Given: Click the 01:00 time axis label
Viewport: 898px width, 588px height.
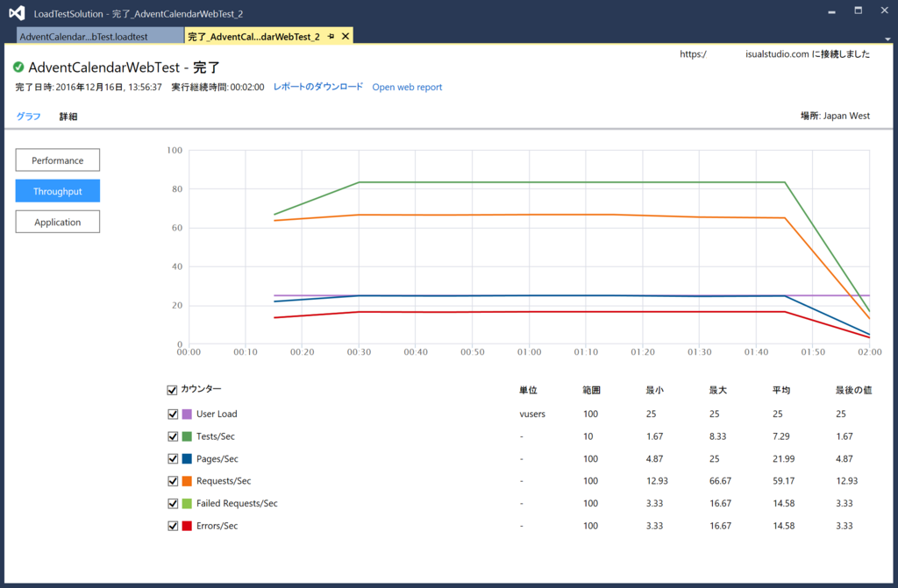Looking at the screenshot, I should 529,352.
